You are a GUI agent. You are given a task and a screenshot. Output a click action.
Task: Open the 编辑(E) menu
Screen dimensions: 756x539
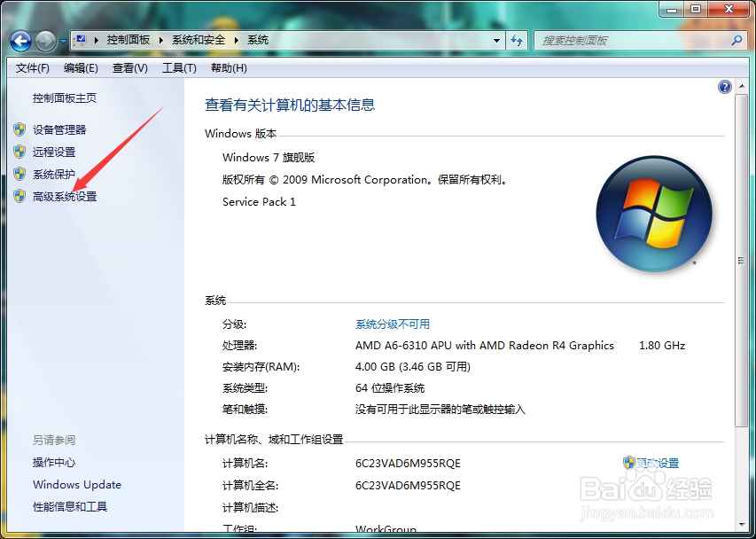pyautogui.click(x=81, y=68)
